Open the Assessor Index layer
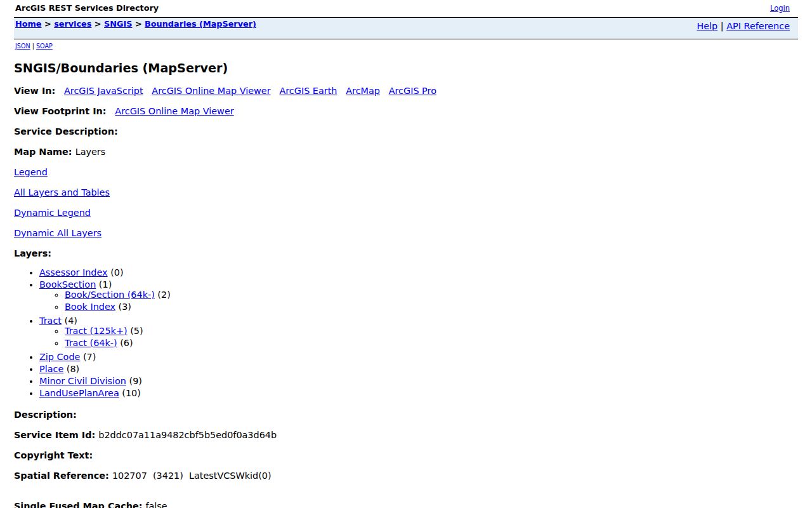 pos(74,272)
